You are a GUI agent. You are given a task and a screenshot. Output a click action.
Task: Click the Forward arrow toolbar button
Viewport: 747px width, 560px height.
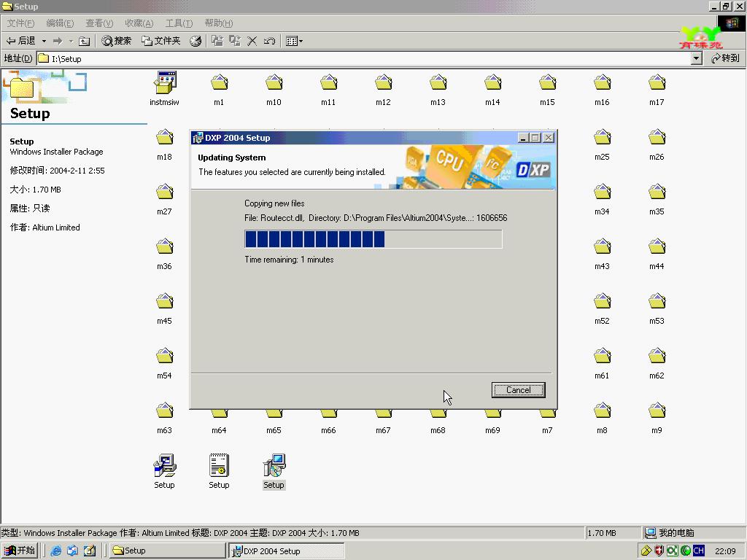point(58,41)
